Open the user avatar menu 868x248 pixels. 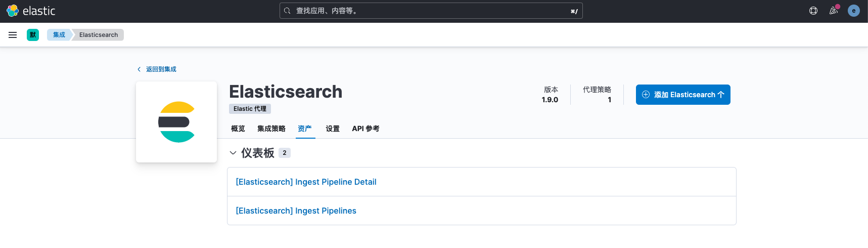[x=854, y=11]
